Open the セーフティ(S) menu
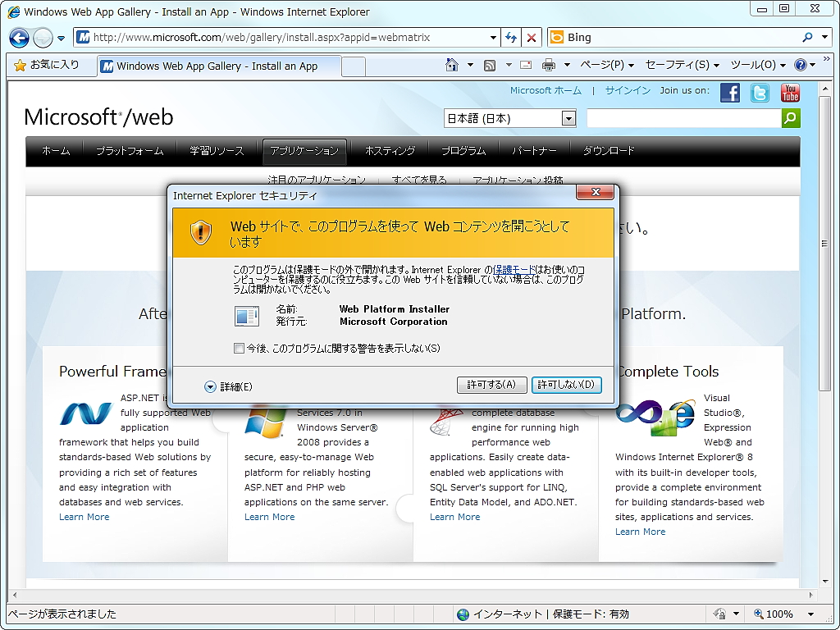 tap(682, 65)
